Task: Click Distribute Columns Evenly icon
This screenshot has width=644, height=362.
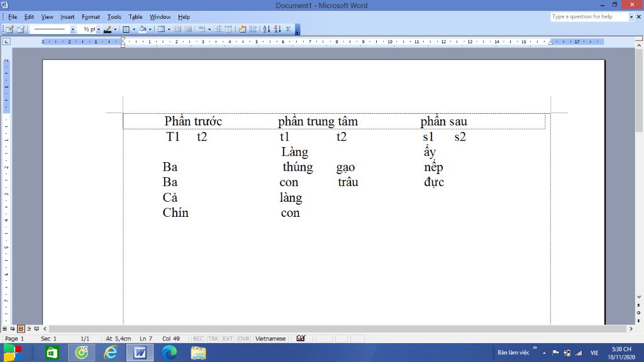Action: point(228,29)
